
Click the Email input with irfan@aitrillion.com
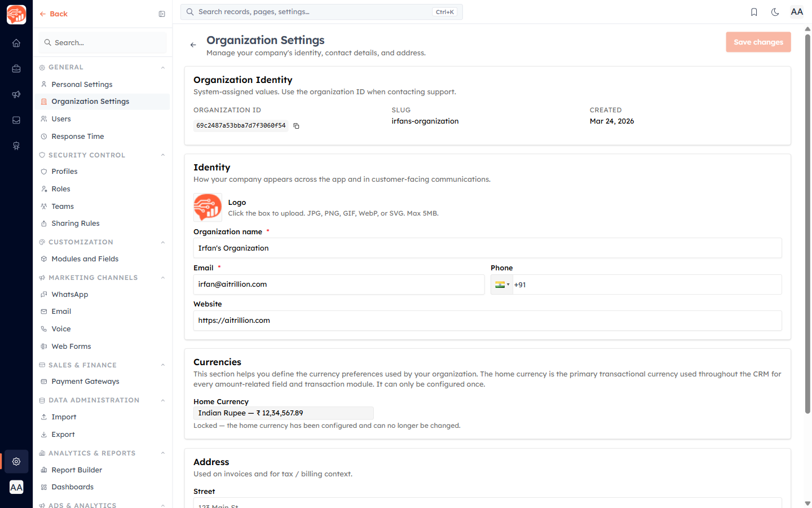(339, 284)
